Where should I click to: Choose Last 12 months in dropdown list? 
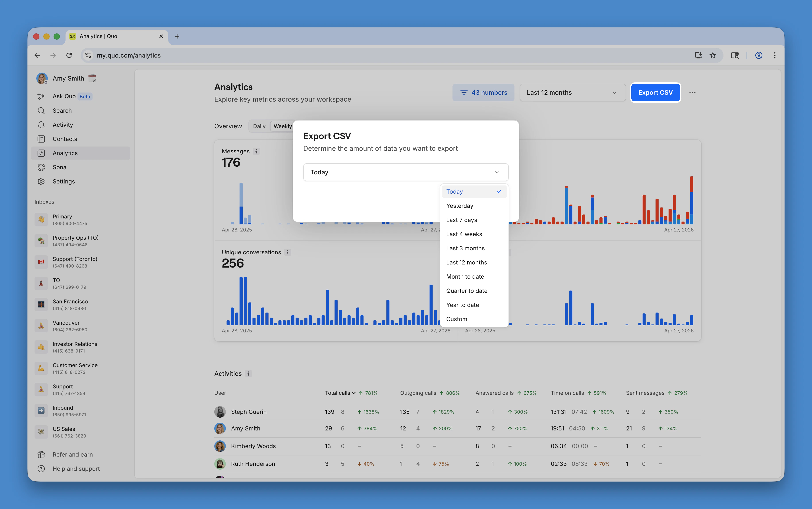(x=474, y=262)
